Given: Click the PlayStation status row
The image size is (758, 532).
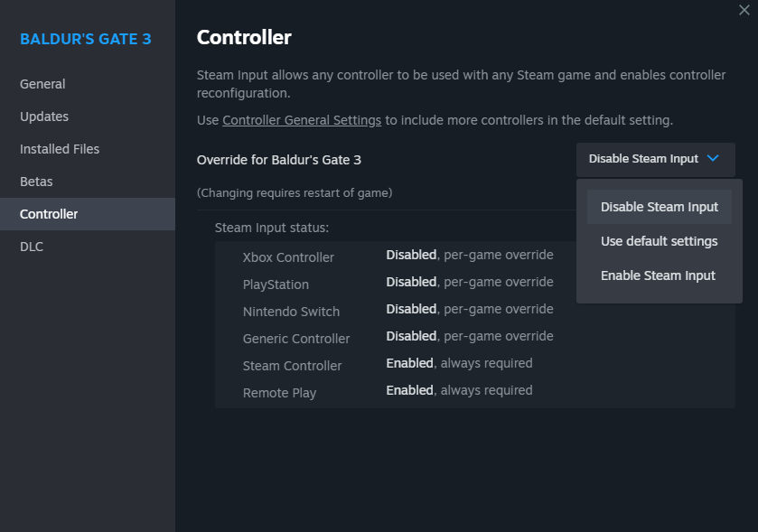Looking at the screenshot, I should (x=398, y=284).
